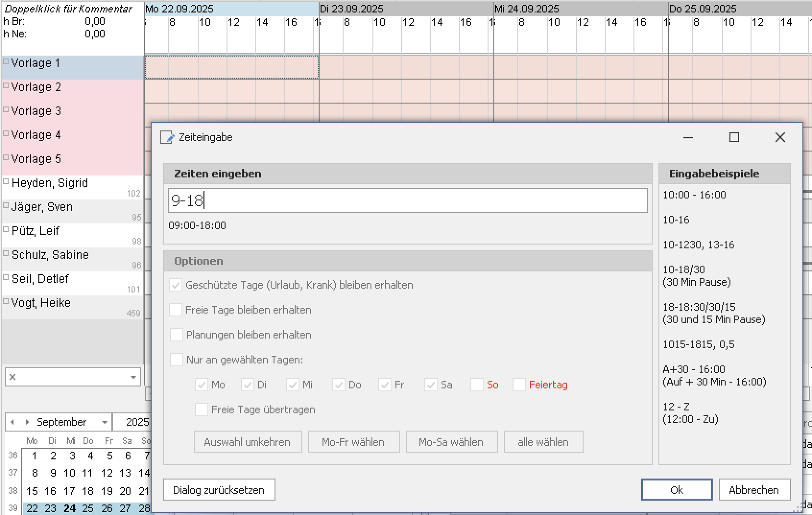Click Abbrechen to cancel the dialog
812x515 pixels.
tap(754, 490)
